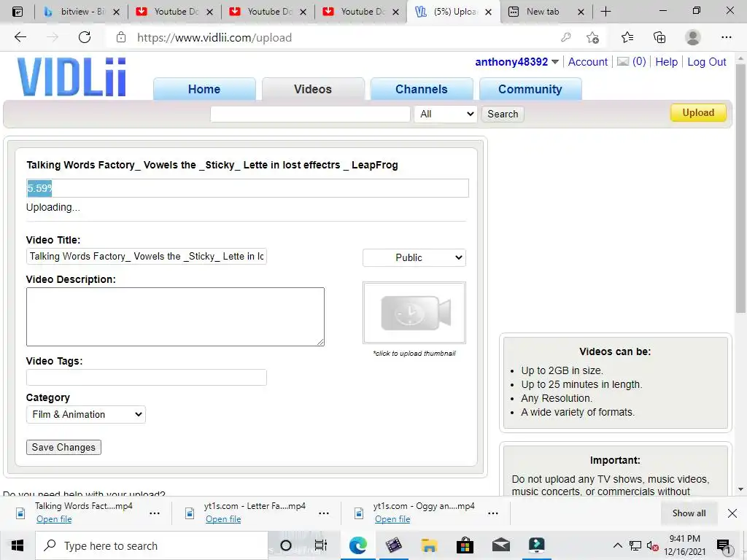Image resolution: width=747 pixels, height=560 pixels.
Task: Click the Search button
Action: click(503, 114)
